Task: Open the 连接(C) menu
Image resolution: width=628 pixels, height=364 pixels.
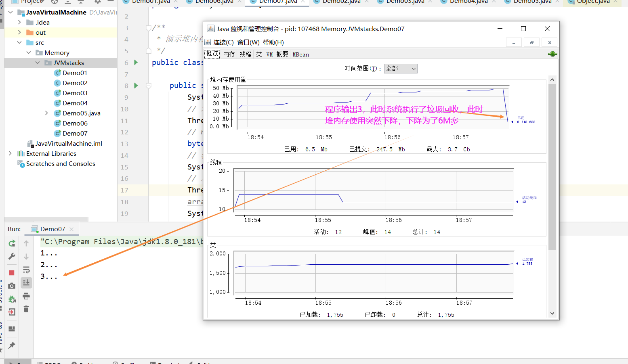Action: click(223, 42)
